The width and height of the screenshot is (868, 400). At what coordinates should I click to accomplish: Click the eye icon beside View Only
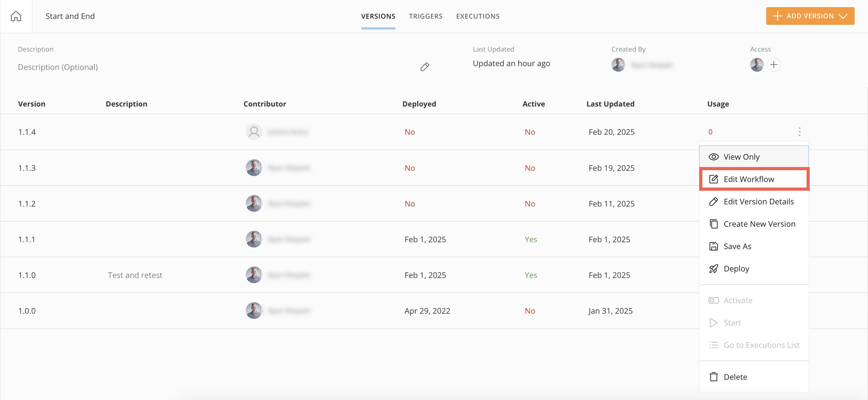713,157
